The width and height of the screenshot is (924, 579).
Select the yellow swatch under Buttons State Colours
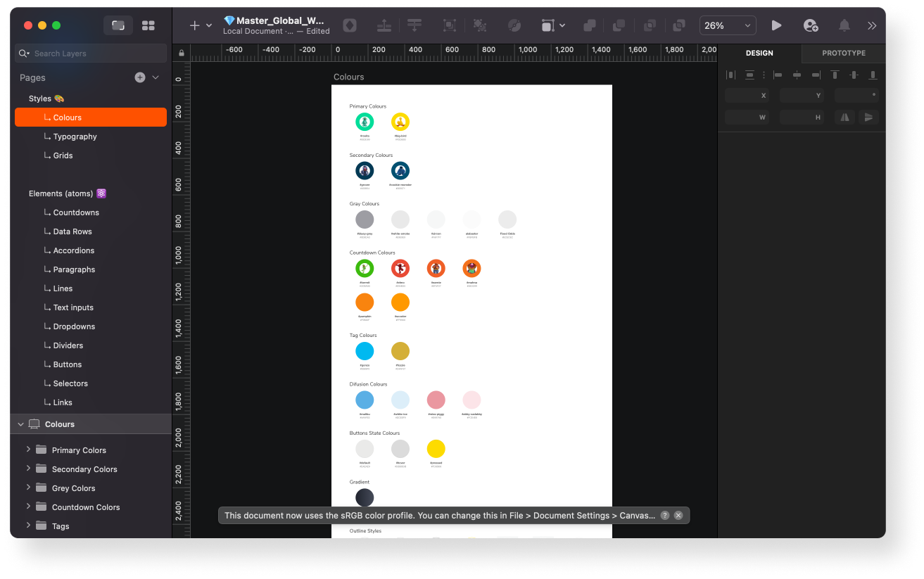point(436,449)
